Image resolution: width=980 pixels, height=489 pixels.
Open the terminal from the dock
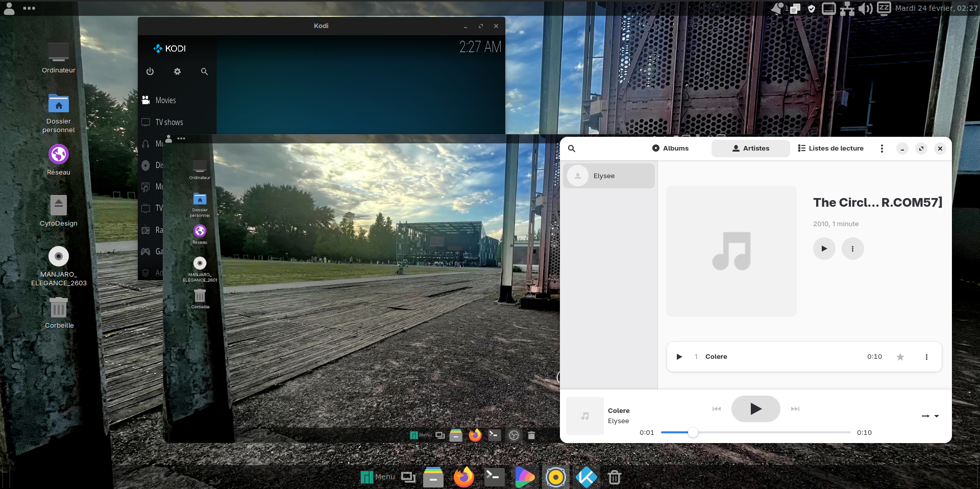coord(494,477)
